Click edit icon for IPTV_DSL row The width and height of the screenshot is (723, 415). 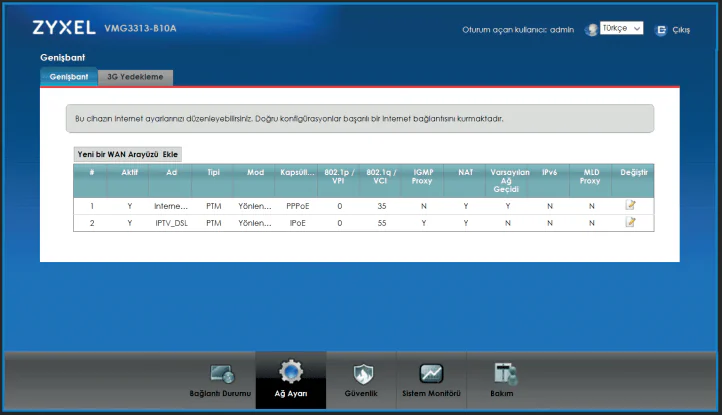[630, 222]
